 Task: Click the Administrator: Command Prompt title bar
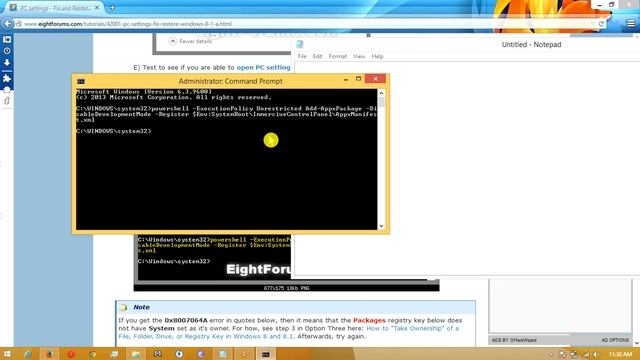coord(230,81)
